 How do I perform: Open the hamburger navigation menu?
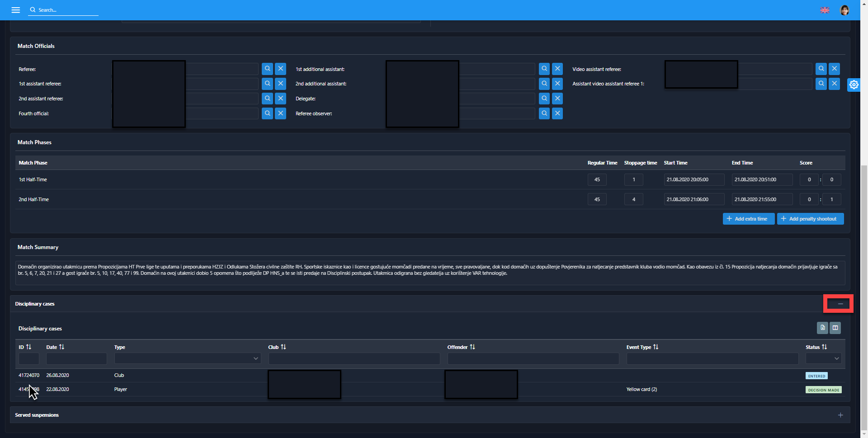click(15, 10)
